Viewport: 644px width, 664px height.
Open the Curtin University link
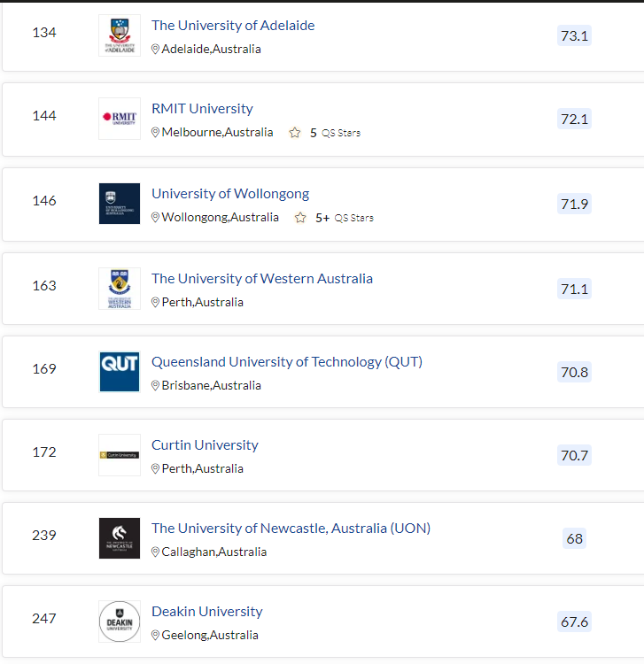(x=205, y=445)
